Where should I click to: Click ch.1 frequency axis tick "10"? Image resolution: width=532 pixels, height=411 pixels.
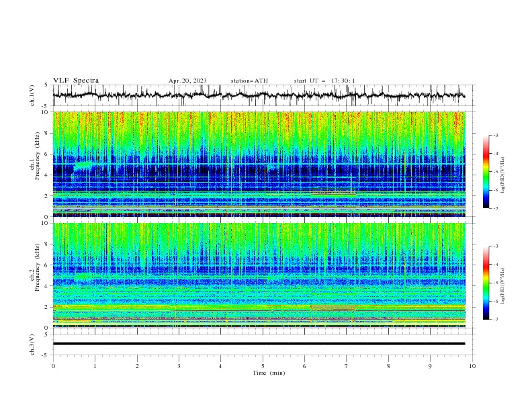[45, 112]
